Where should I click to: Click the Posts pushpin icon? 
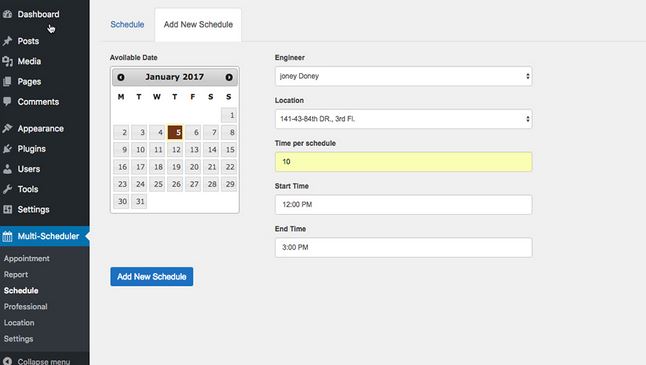(7, 41)
